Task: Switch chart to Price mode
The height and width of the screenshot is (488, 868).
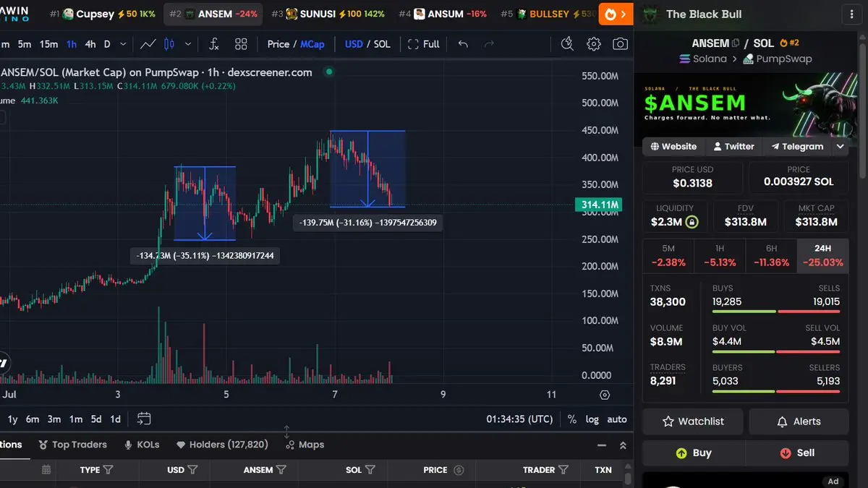Action: (x=278, y=44)
